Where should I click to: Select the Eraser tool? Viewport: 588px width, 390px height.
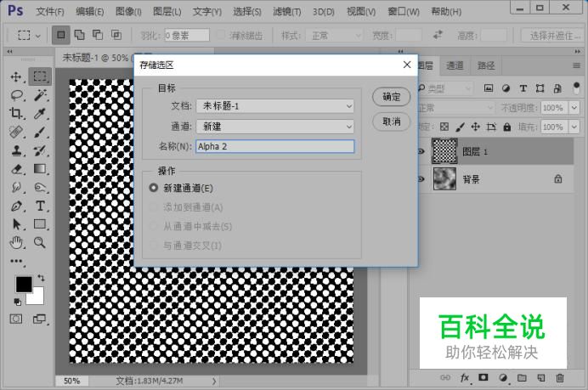16,169
